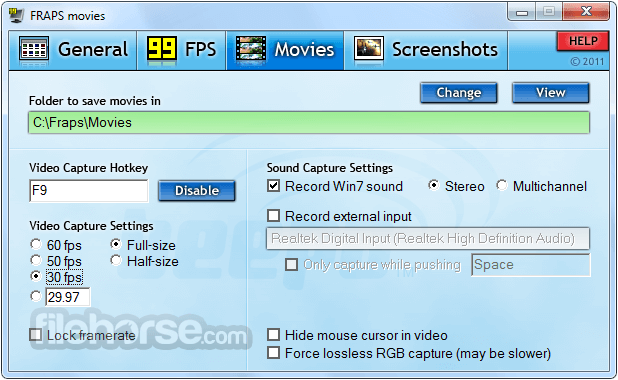Select Half-size video capture option
This screenshot has width=618, height=380.
(x=116, y=261)
